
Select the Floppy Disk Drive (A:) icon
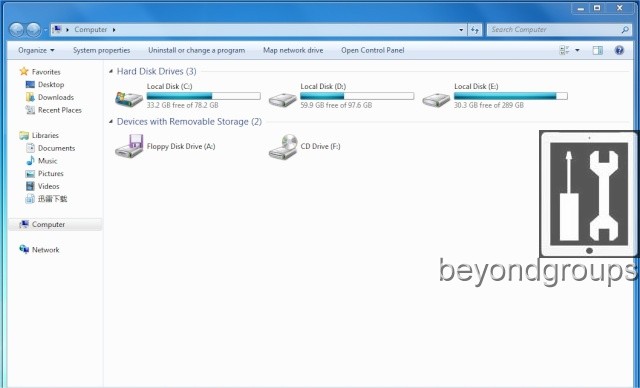(x=129, y=146)
